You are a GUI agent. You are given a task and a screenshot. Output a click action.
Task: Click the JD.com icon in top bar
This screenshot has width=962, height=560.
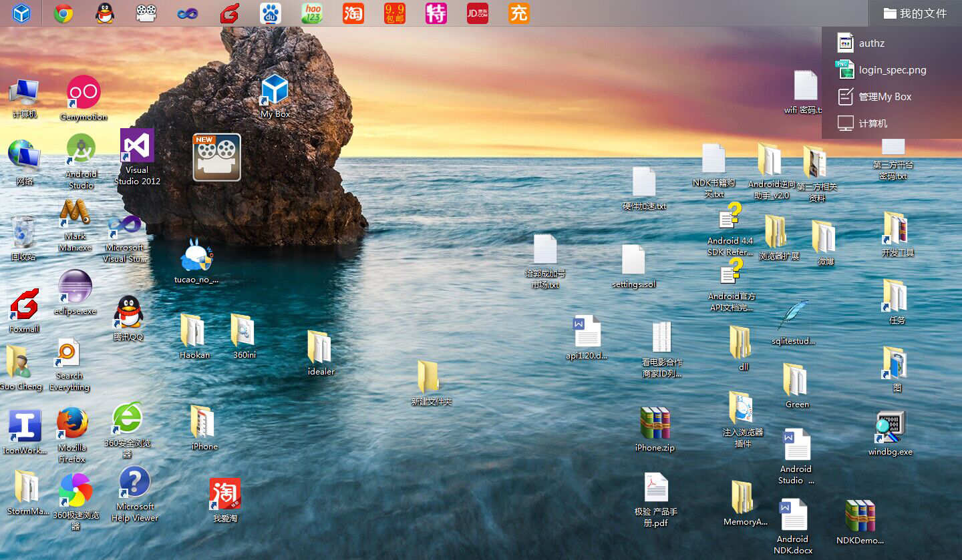point(478,13)
